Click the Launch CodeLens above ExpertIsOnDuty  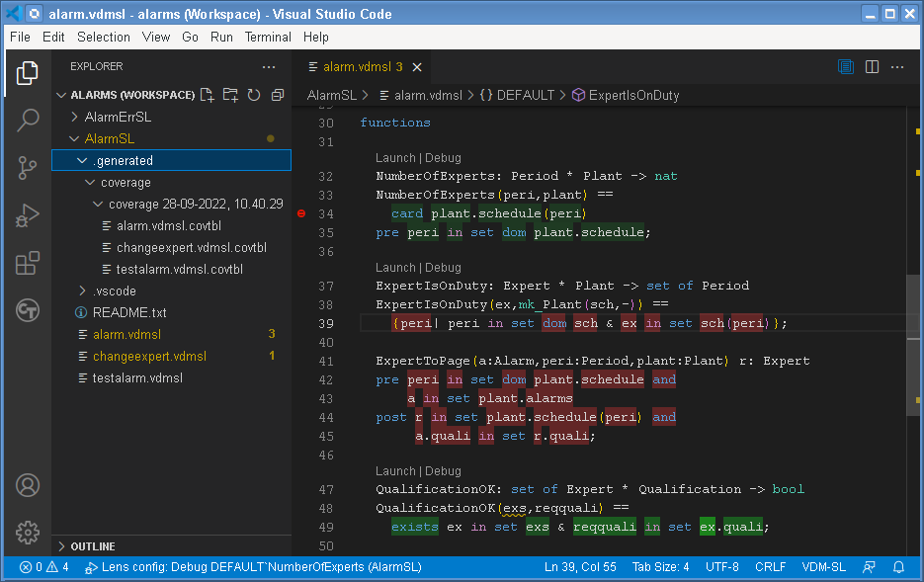393,267
